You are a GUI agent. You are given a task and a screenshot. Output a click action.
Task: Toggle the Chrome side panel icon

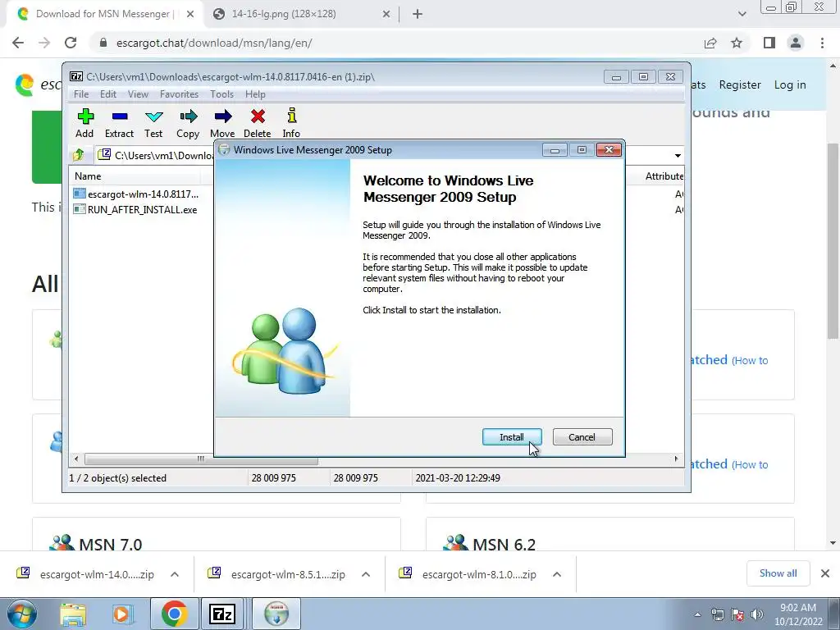769,43
